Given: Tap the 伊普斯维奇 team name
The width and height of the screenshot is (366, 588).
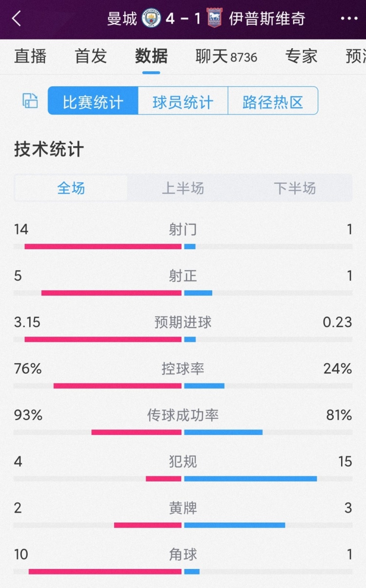Looking at the screenshot, I should pos(267,19).
